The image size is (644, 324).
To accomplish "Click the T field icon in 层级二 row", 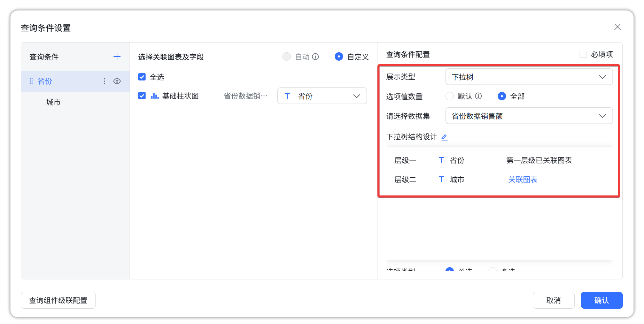I will pos(441,179).
